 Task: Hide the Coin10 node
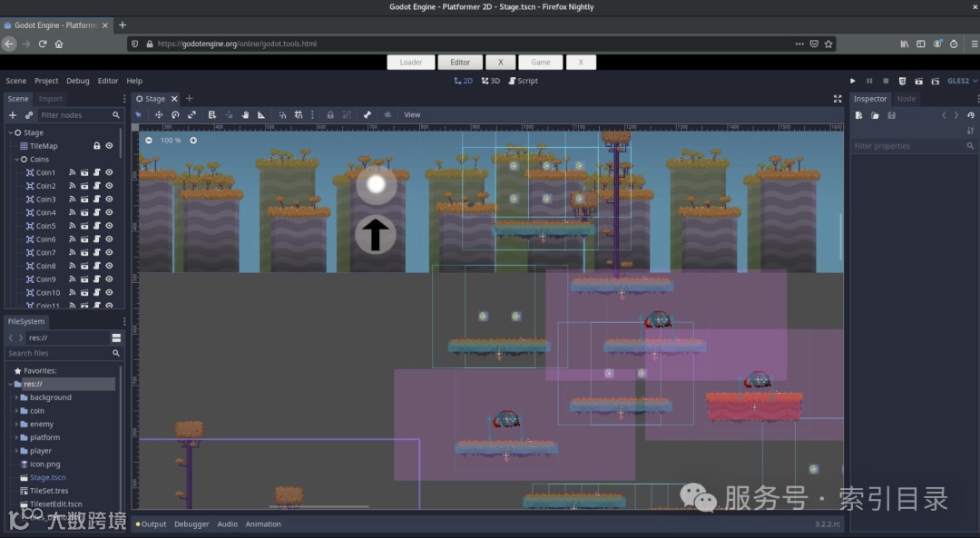[x=110, y=292]
